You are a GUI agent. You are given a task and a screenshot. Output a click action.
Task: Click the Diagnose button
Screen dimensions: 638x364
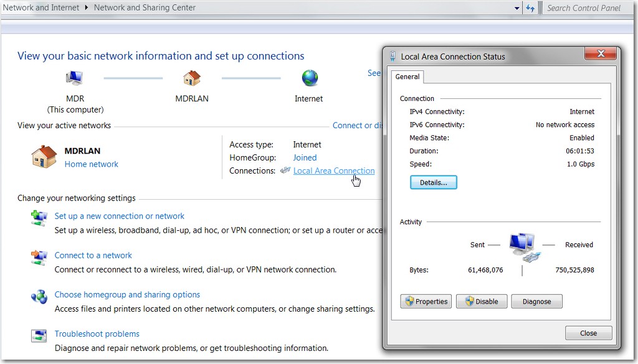coord(536,301)
